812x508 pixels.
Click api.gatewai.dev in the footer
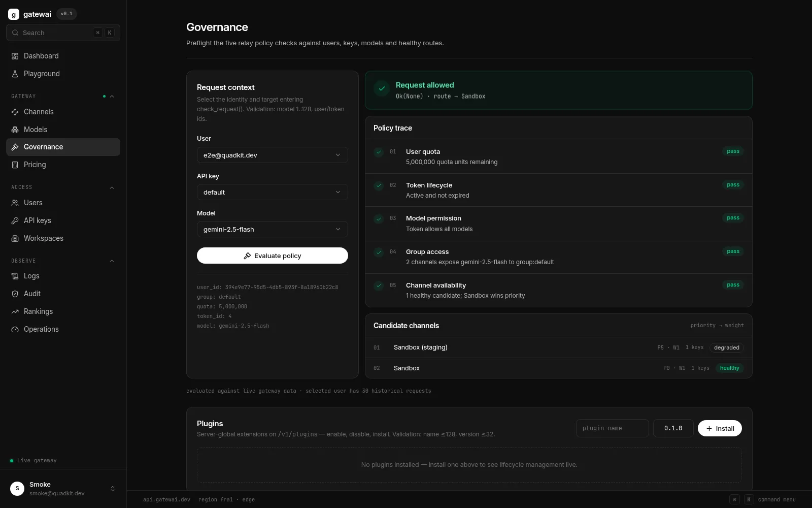166,499
